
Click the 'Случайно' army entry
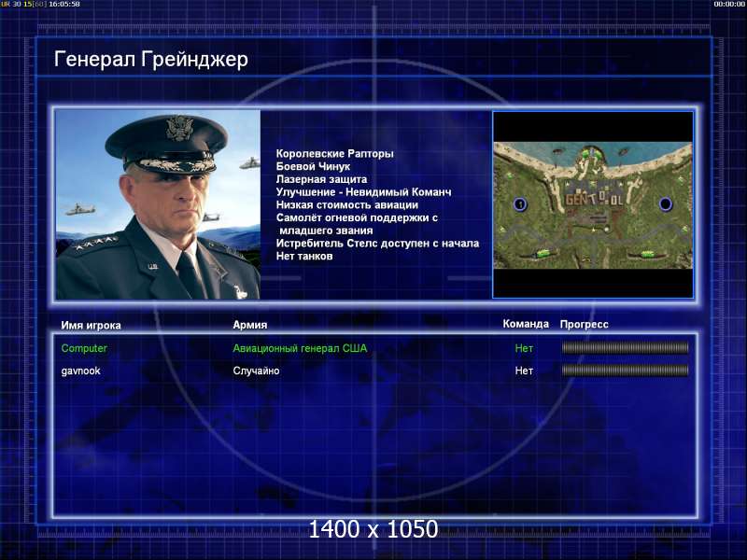(256, 371)
